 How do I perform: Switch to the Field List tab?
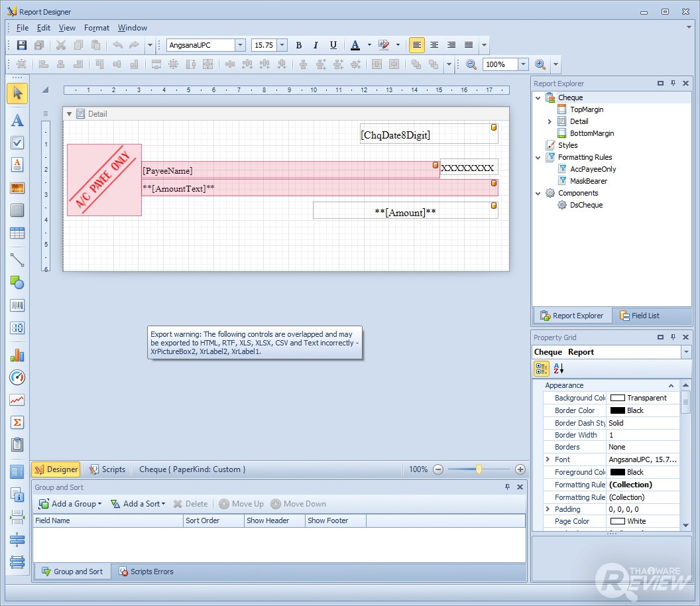(639, 316)
